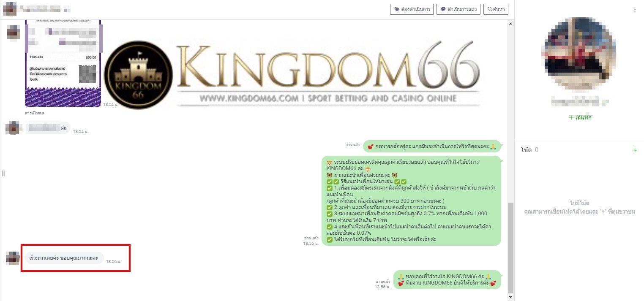Click the scrollbar down arrow
The width and height of the screenshot is (644, 301).
[x=510, y=297]
